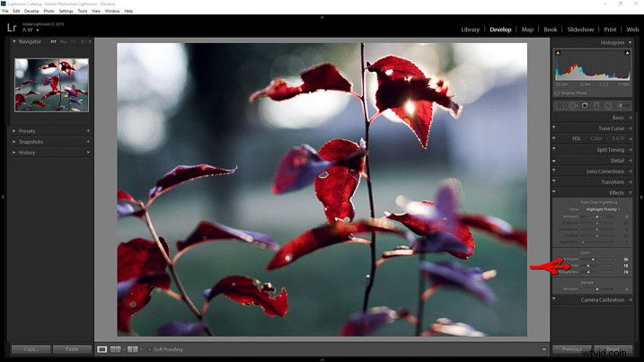Show the filmstrip with bottom edge arrow

322,359
